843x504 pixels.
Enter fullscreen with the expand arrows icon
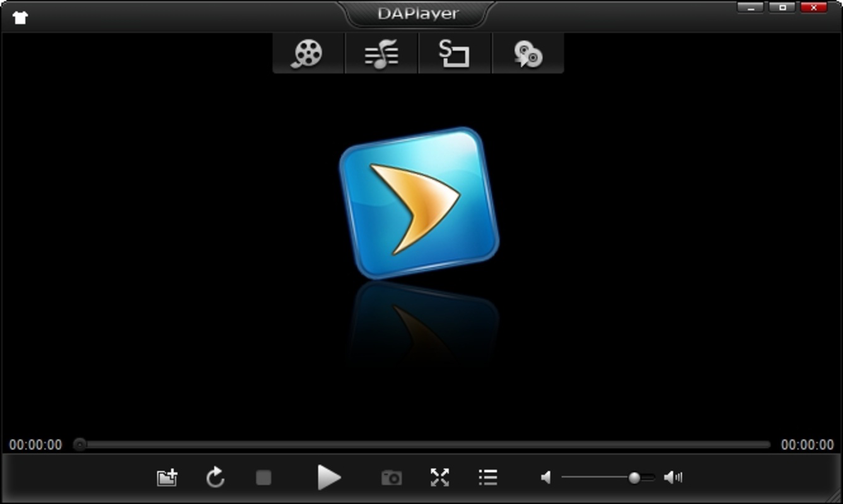[441, 478]
